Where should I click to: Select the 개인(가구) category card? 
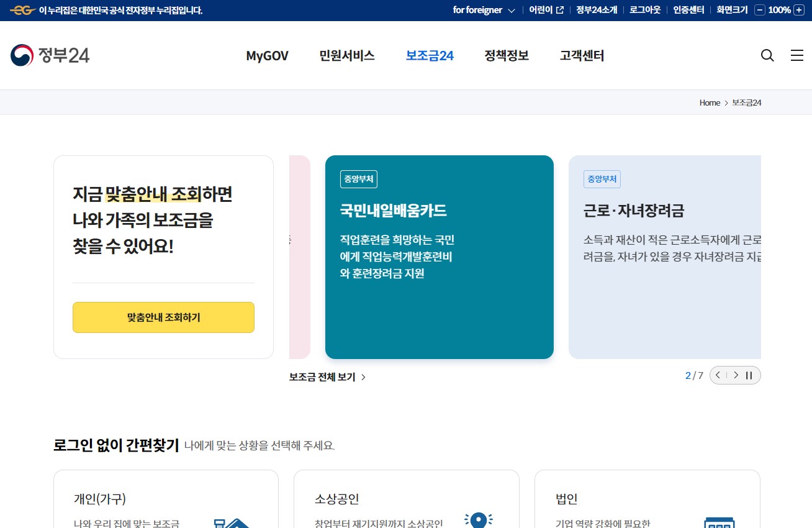[x=166, y=499]
